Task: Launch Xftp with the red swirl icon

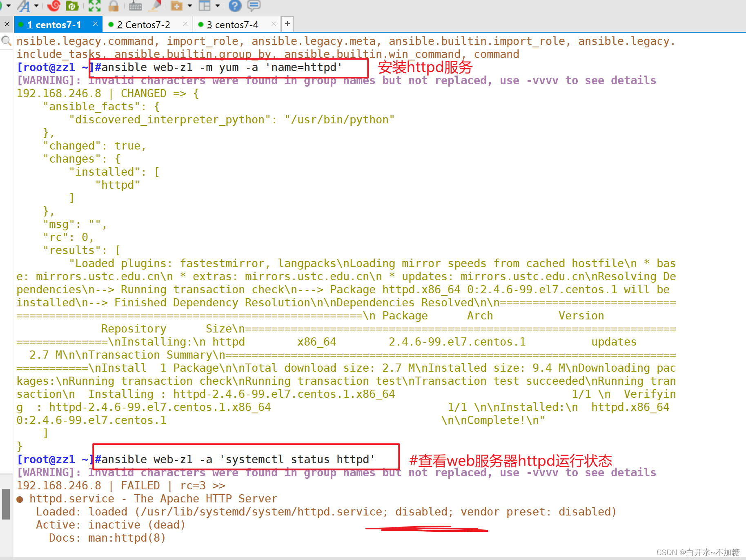Action: [54, 6]
